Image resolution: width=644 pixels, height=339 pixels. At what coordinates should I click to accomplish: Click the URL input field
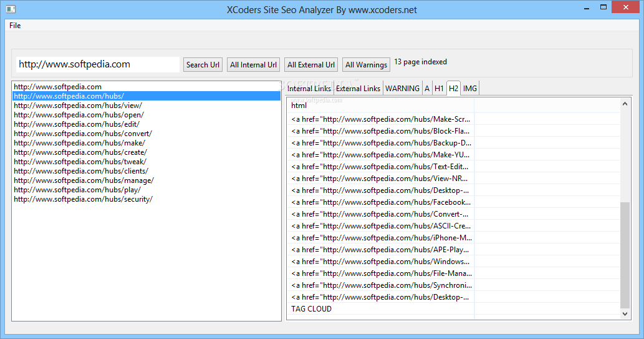(x=98, y=64)
